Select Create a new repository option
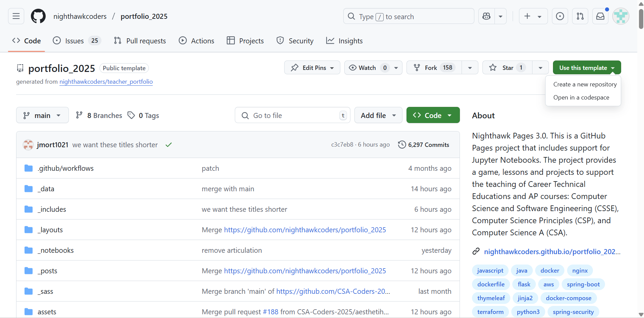 585,84
